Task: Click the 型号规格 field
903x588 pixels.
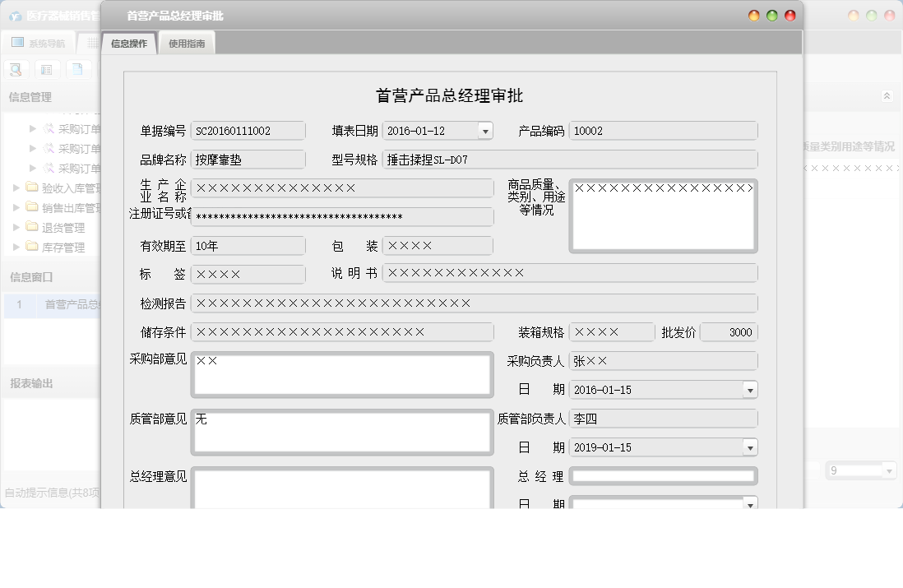Action: (570, 160)
